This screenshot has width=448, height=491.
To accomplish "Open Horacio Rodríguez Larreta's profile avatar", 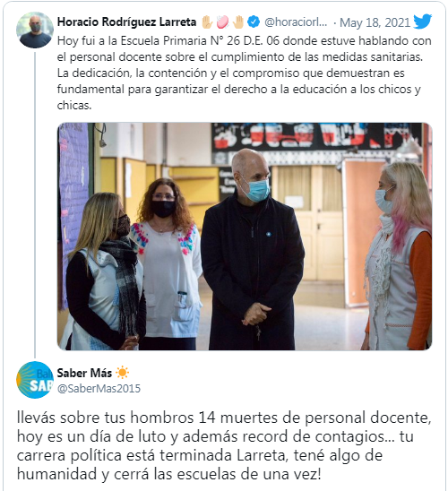I will click(35, 30).
